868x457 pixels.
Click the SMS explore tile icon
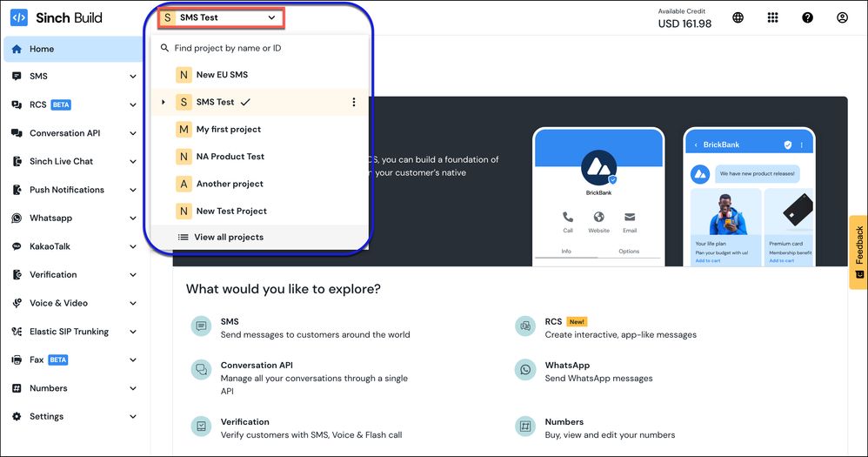tap(201, 326)
